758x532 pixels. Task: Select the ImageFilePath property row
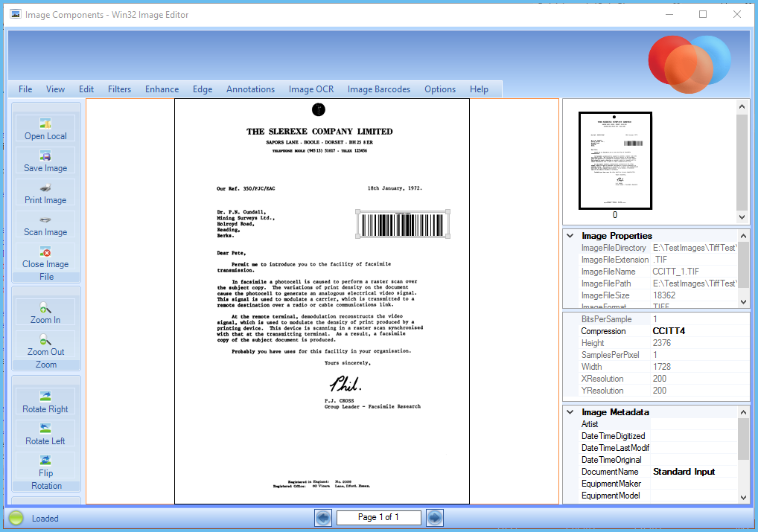coord(657,283)
